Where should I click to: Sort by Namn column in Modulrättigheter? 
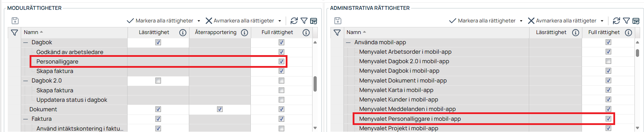(x=31, y=32)
